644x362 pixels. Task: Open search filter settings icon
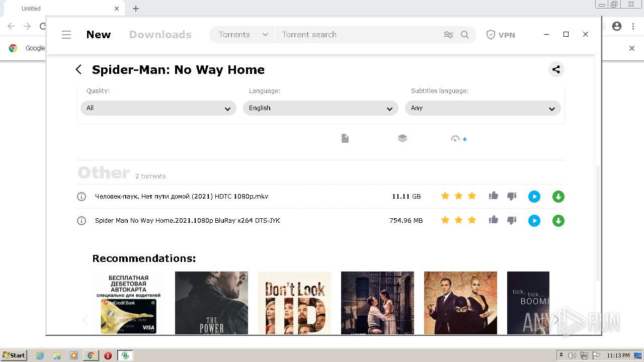tap(448, 35)
